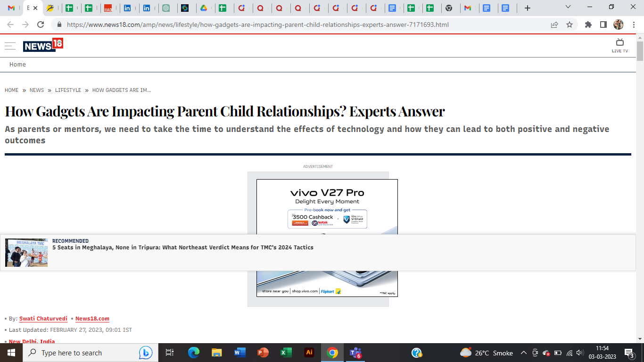The height and width of the screenshot is (362, 644).
Task: Click the volume speaker icon
Action: point(580,353)
